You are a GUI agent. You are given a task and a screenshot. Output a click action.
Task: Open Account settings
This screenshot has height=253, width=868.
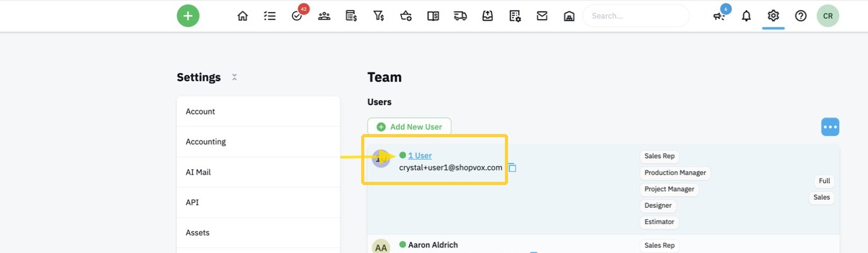258,111
